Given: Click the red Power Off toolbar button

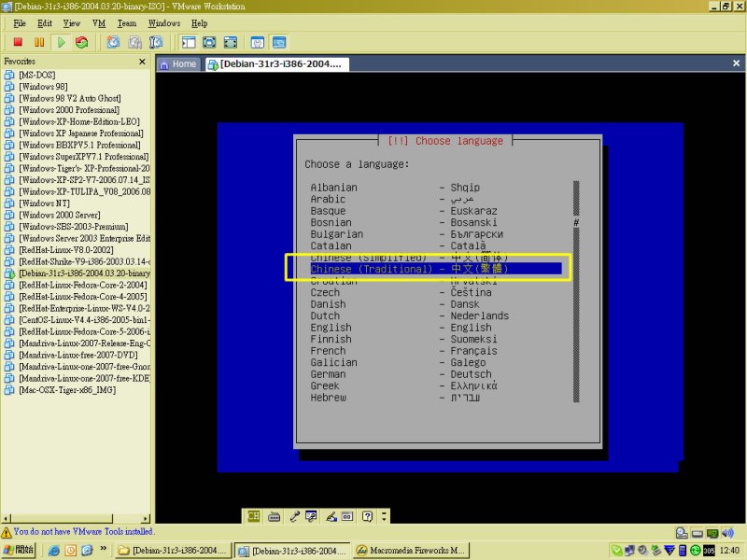Looking at the screenshot, I should pyautogui.click(x=18, y=42).
